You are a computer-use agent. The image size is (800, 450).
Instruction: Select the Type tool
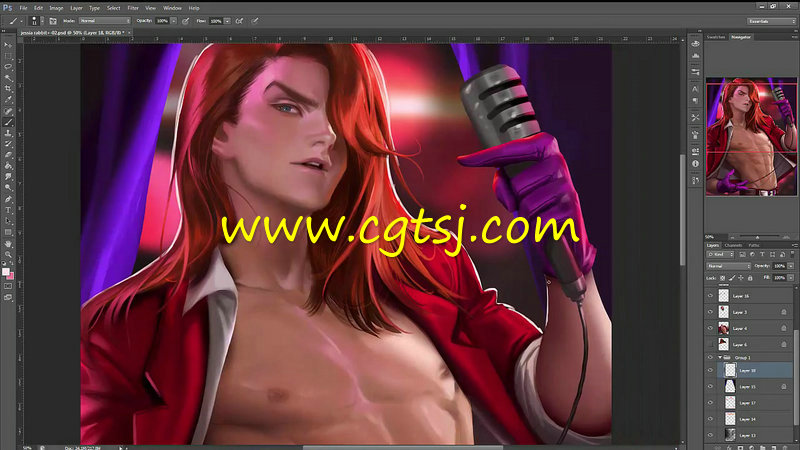click(8, 210)
